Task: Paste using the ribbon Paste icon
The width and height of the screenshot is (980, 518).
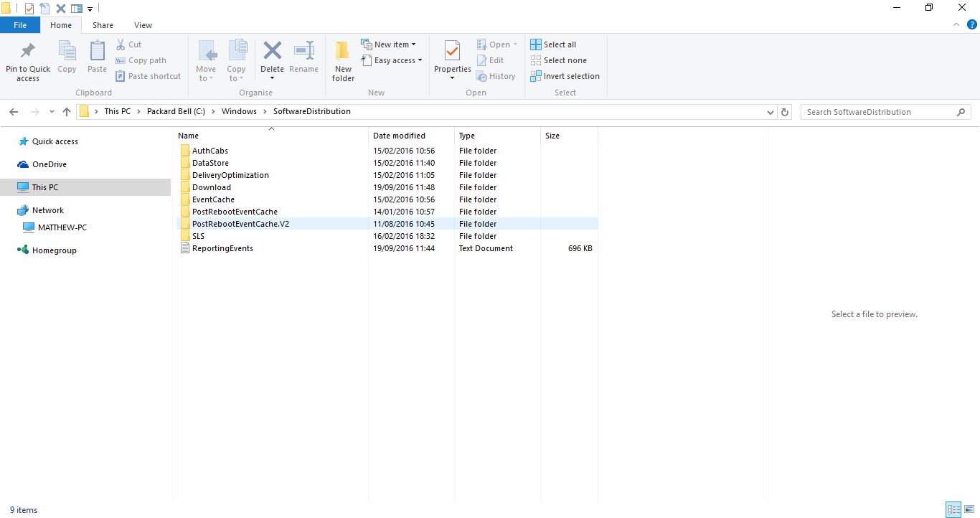Action: pos(96,60)
